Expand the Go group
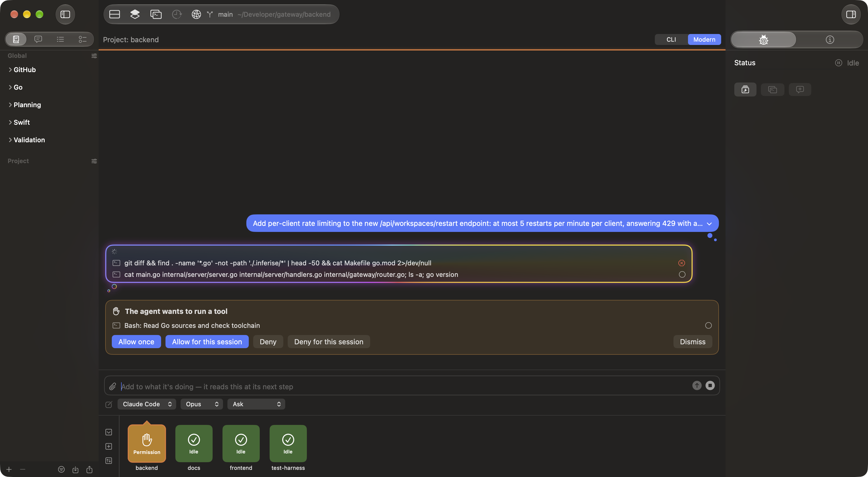The image size is (868, 477). pos(10,87)
